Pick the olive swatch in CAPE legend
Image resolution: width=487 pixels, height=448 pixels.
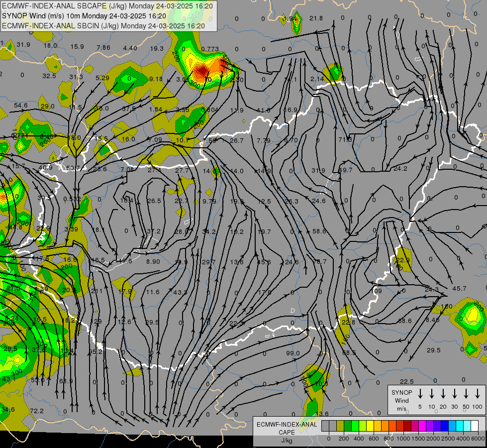point(340,426)
